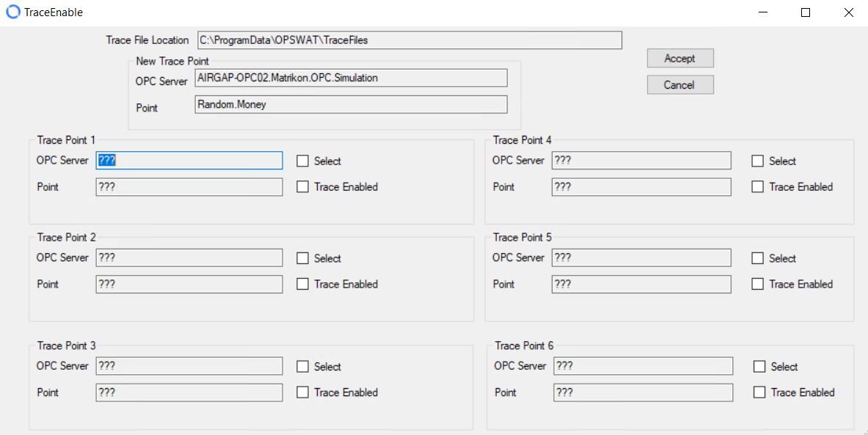The image size is (868, 435).
Task: Tick the Select checkbox for Trace Point 1
Action: click(302, 161)
